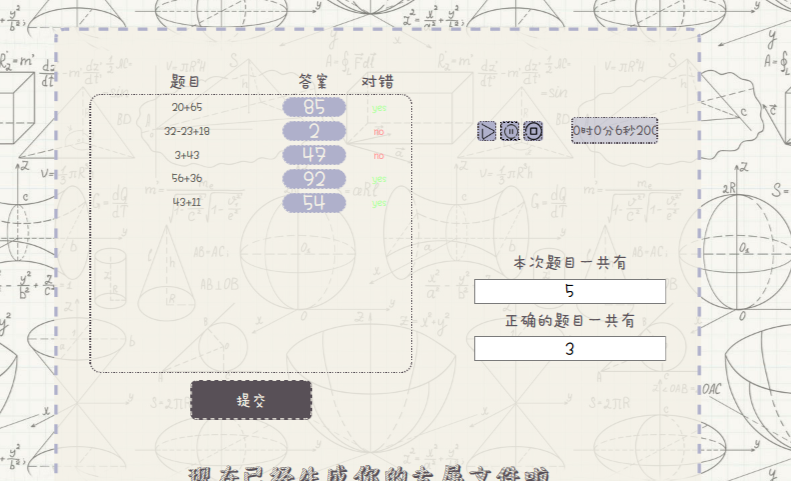Click the label 正确的题目一共有
Viewport: 791px width, 481px height.
pyautogui.click(x=570, y=320)
